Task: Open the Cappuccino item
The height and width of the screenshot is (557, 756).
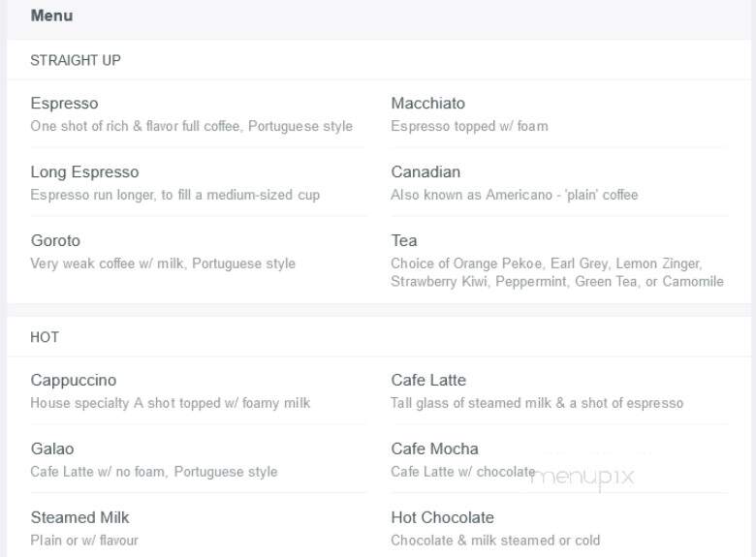Action: click(x=74, y=380)
